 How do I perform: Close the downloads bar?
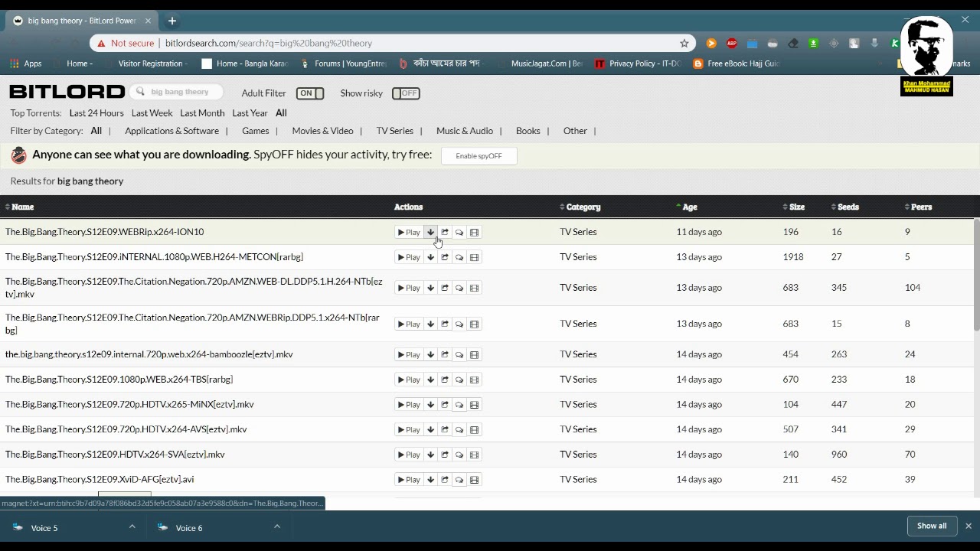(x=968, y=526)
